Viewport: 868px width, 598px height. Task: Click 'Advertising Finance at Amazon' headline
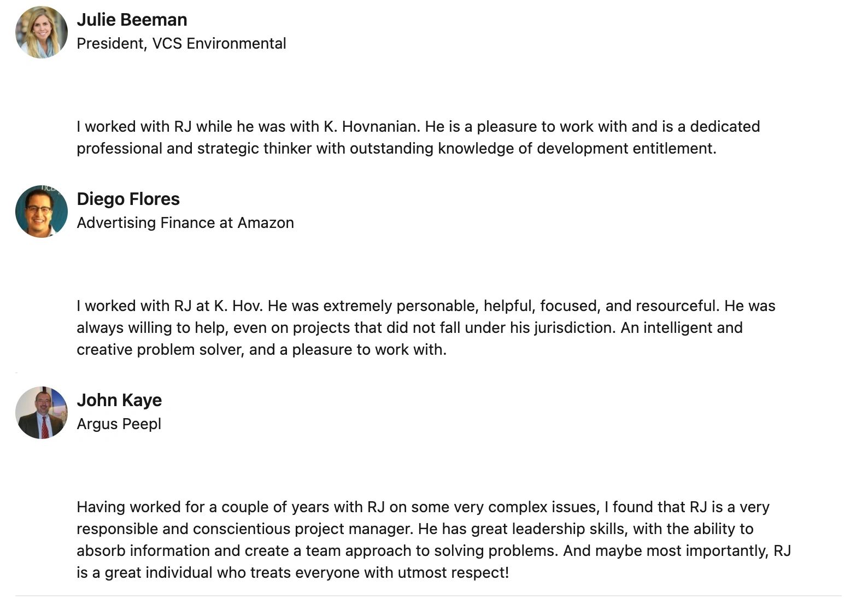(x=185, y=223)
